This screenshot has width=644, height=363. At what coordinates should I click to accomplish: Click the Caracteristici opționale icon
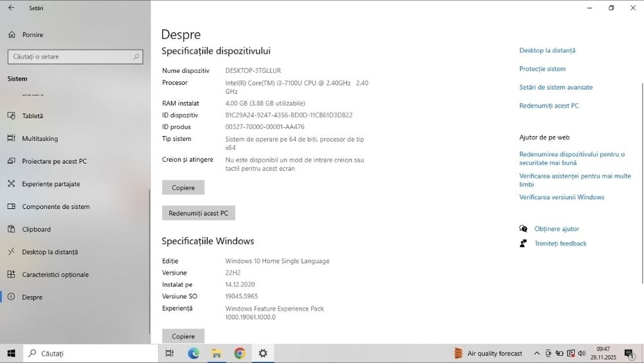12,274
